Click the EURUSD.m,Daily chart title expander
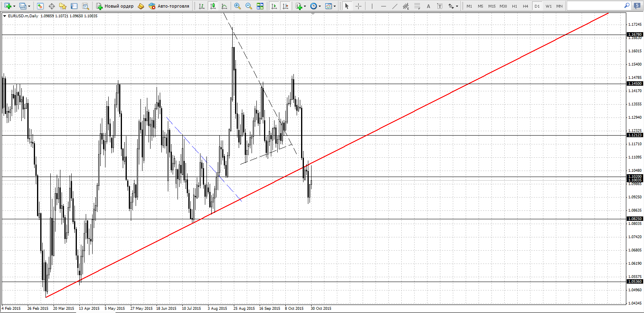Screen dimensions: 644x313 4,16
